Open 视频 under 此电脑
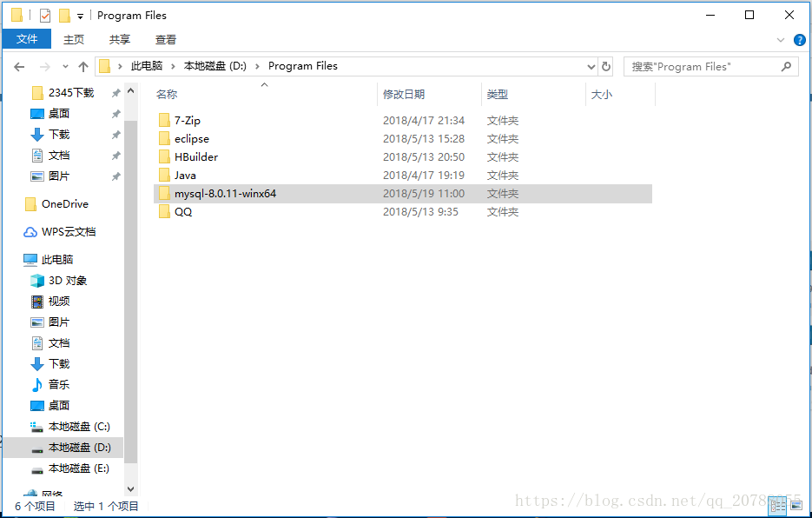Image resolution: width=812 pixels, height=518 pixels. (58, 302)
